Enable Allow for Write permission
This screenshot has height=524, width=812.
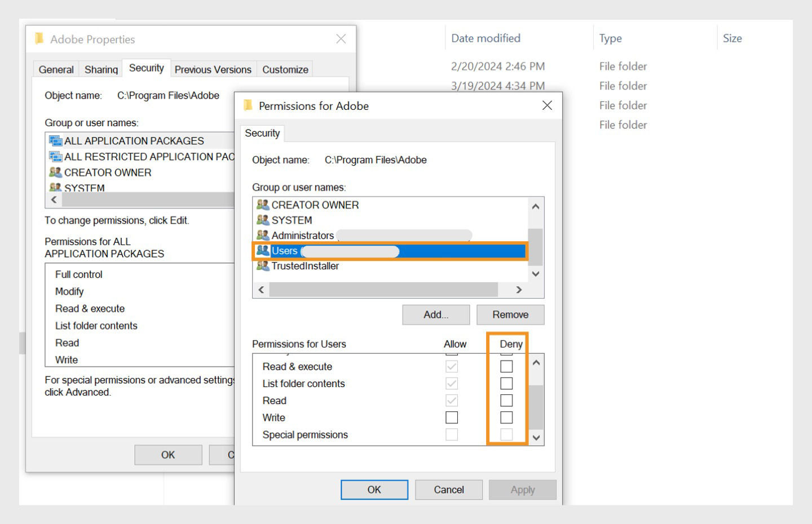(x=451, y=417)
